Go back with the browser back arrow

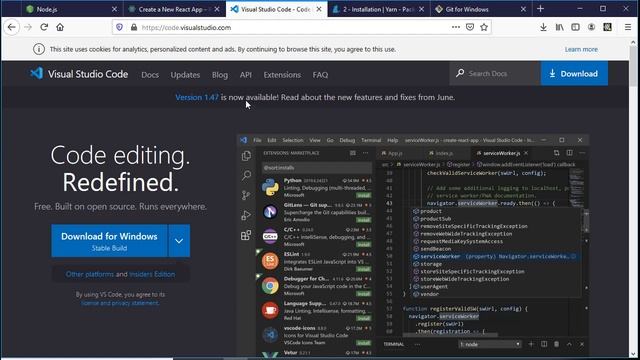click(x=11, y=27)
